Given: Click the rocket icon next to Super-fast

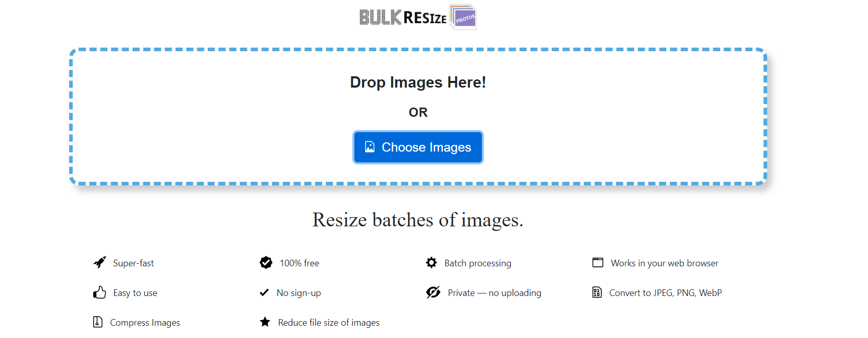Looking at the screenshot, I should [99, 262].
